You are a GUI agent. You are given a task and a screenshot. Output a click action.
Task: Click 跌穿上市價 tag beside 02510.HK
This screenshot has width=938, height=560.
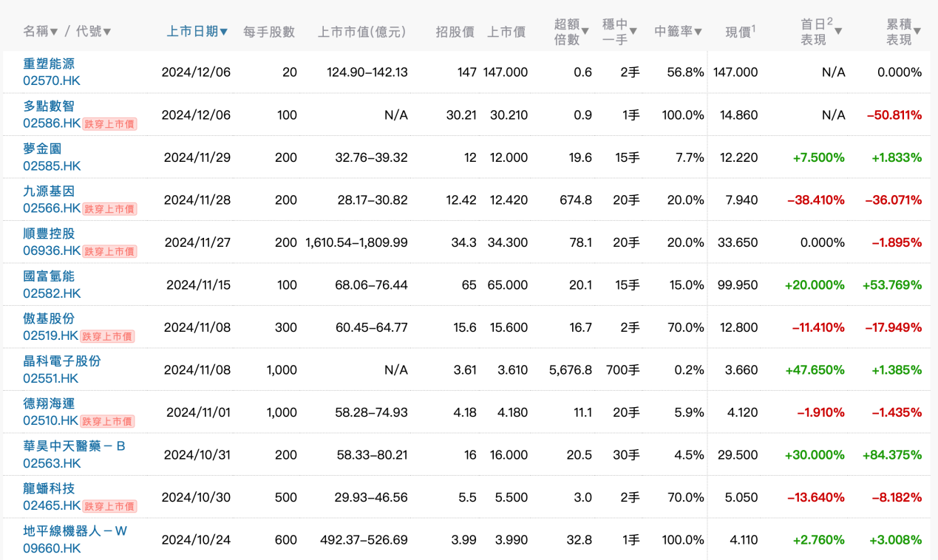coord(108,421)
